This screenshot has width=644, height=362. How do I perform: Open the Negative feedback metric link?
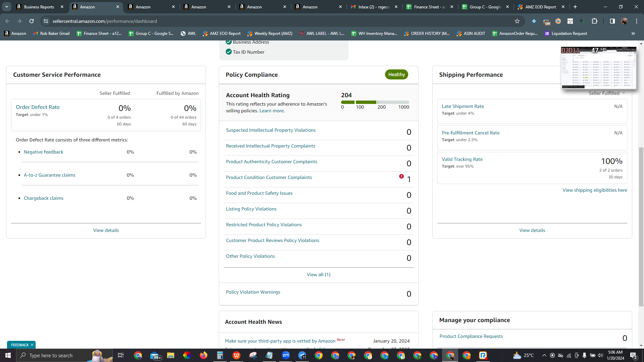(44, 152)
